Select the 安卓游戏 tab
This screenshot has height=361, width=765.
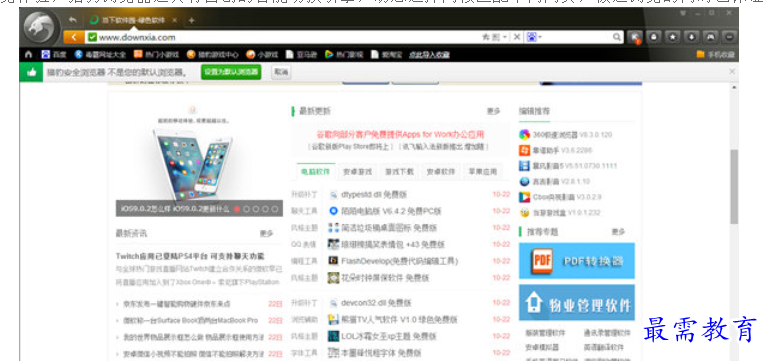(x=358, y=172)
